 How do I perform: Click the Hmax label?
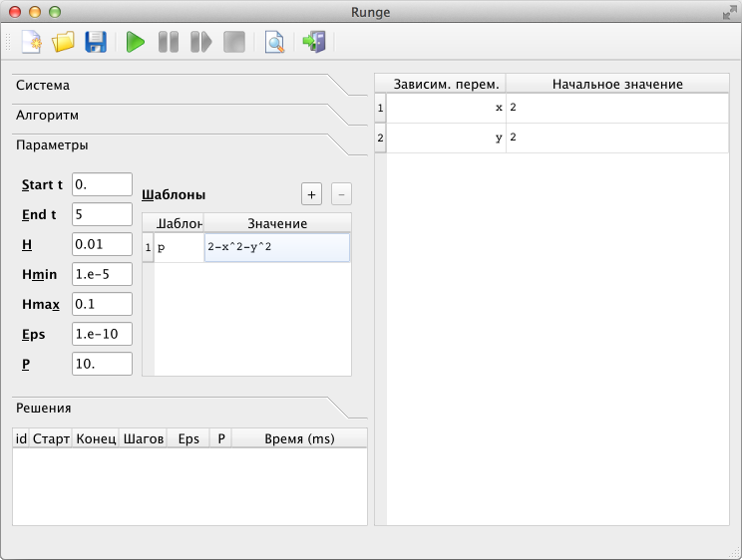click(41, 304)
